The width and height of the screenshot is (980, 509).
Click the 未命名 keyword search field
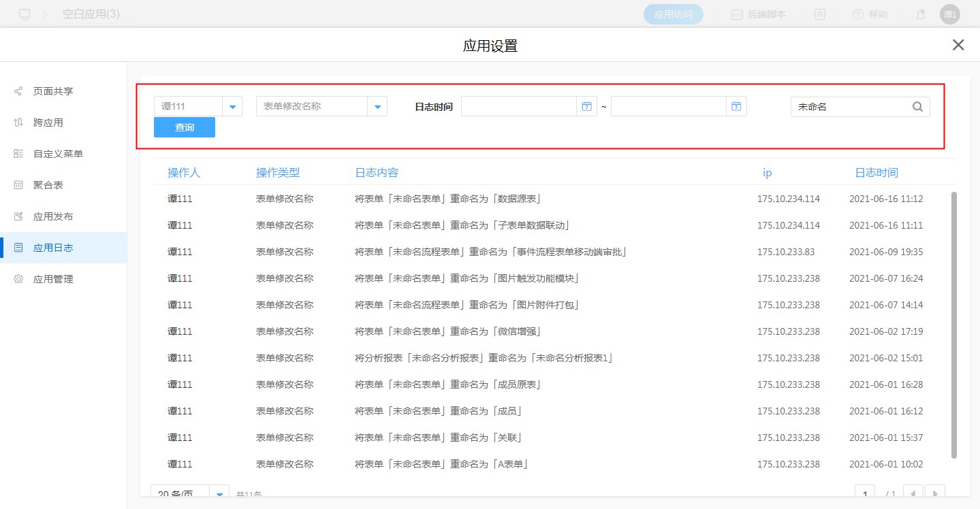point(851,107)
